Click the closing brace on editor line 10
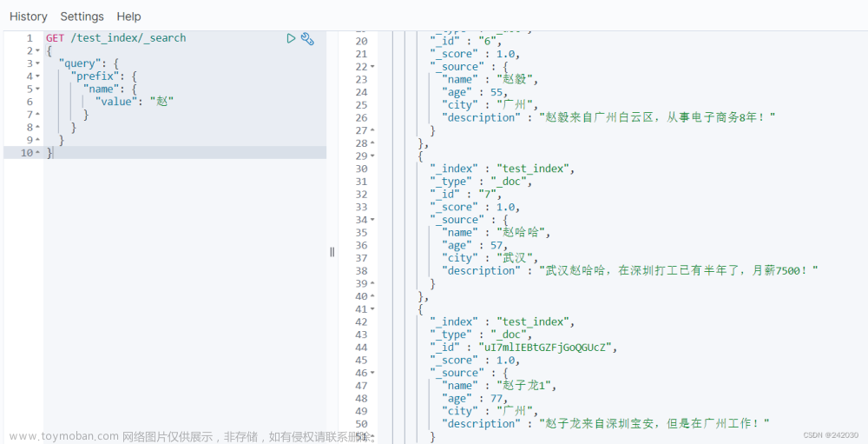The height and width of the screenshot is (444, 868). pyautogui.click(x=49, y=153)
